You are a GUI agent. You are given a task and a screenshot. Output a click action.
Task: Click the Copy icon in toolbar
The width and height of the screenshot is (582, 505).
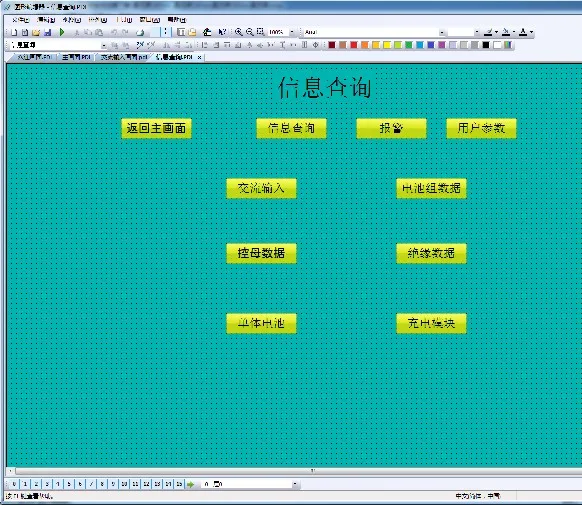(x=88, y=33)
